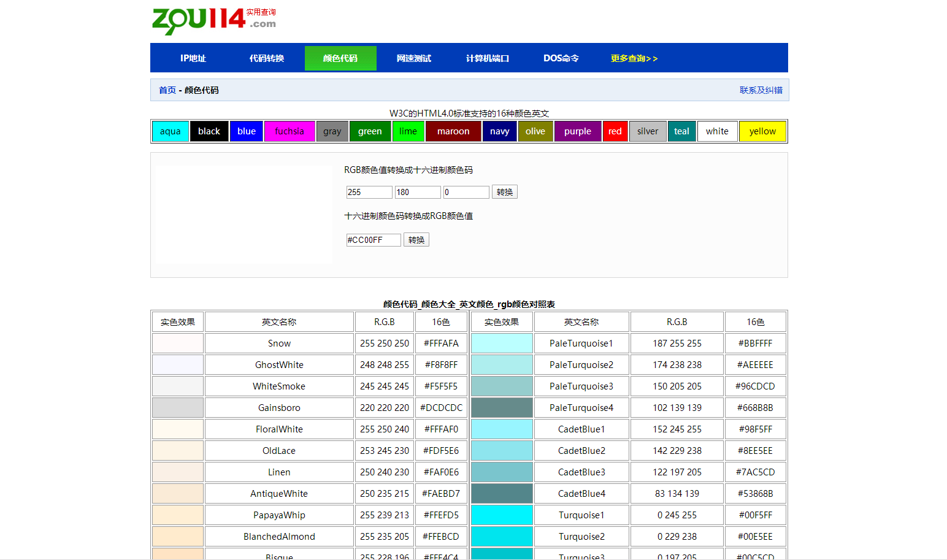Open 计算机端口 navigation item
The height and width of the screenshot is (560, 947).
pos(488,58)
